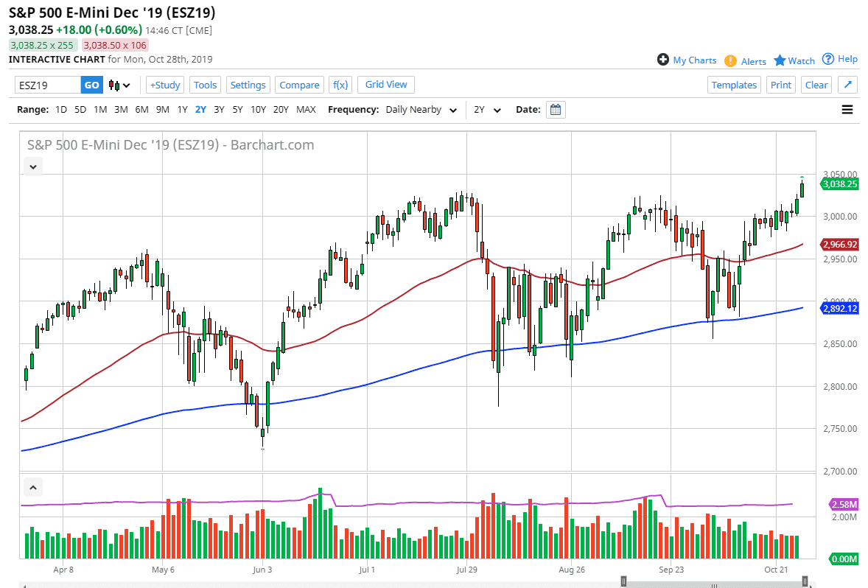Select the MAX range option

point(306,109)
